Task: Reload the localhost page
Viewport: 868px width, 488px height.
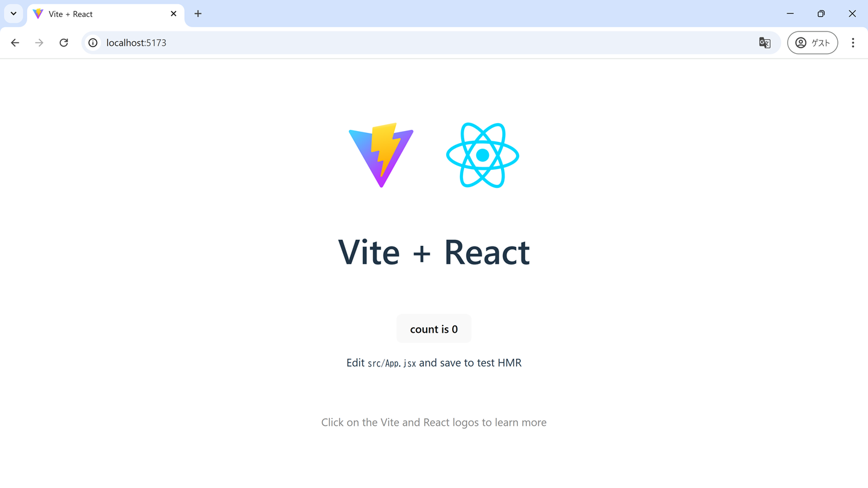Action: point(63,43)
